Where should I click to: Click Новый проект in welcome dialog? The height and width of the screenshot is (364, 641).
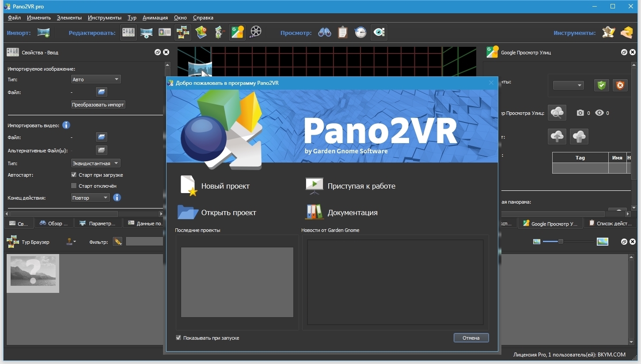click(x=215, y=186)
